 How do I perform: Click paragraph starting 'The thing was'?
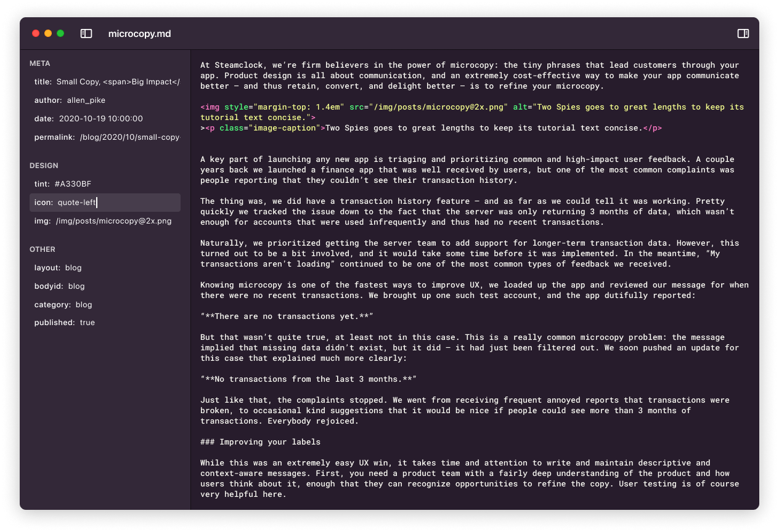point(467,212)
